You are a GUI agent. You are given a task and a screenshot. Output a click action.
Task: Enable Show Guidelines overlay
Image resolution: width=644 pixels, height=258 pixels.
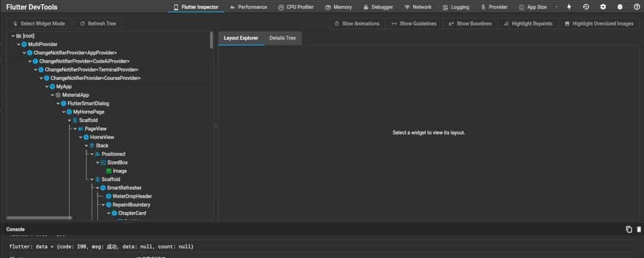(414, 24)
